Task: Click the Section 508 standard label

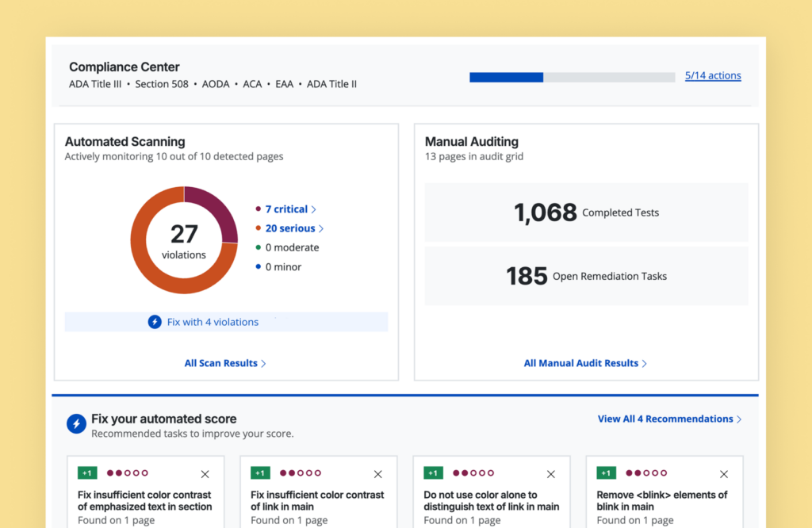Action: point(162,84)
